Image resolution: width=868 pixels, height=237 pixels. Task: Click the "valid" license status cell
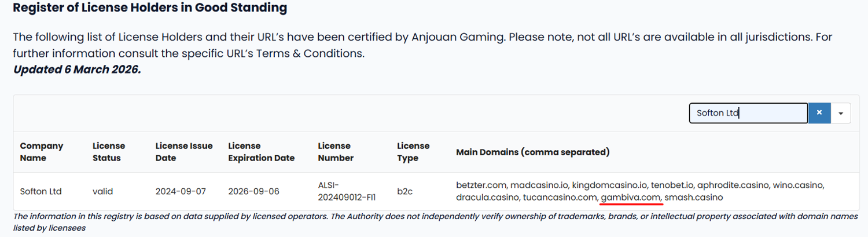pyautogui.click(x=102, y=191)
